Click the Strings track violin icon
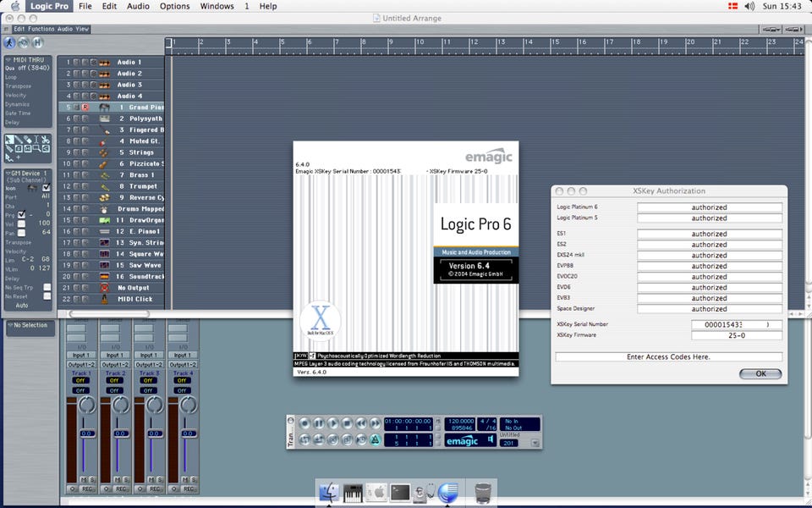 (x=104, y=152)
